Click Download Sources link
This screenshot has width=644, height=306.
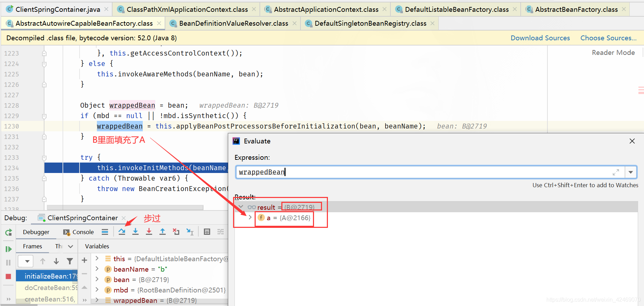540,38
